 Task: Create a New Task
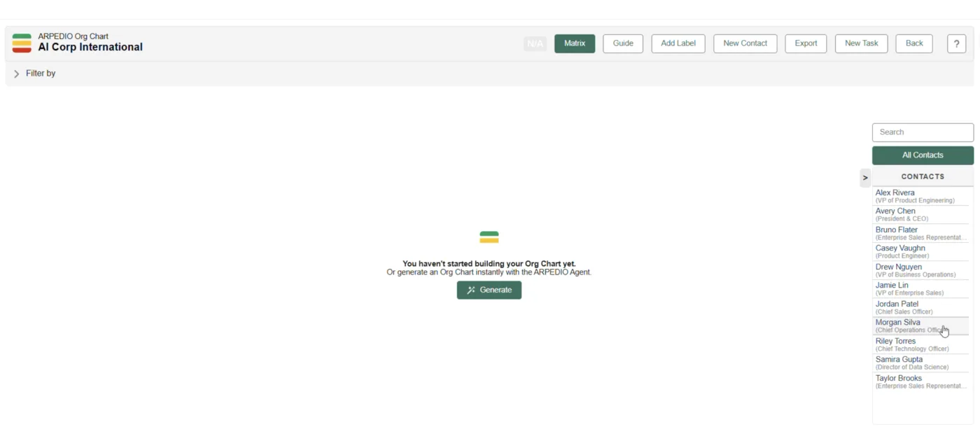[861, 43]
